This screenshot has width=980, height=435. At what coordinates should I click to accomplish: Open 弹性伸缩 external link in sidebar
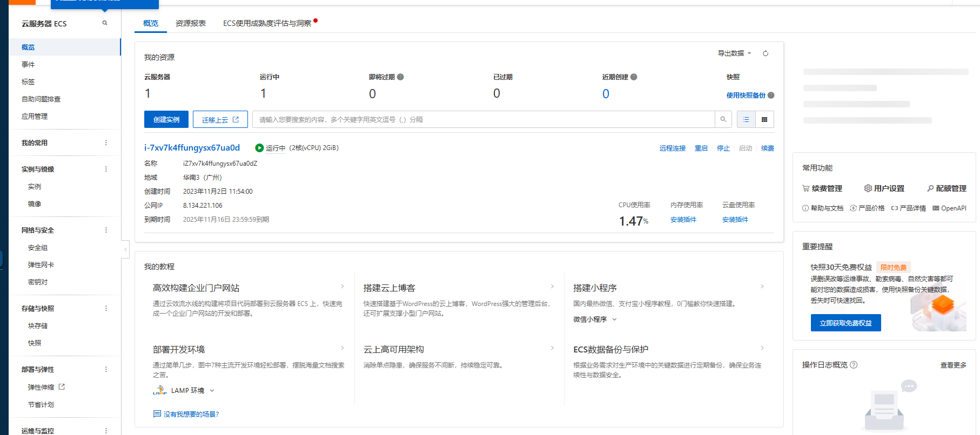point(46,387)
